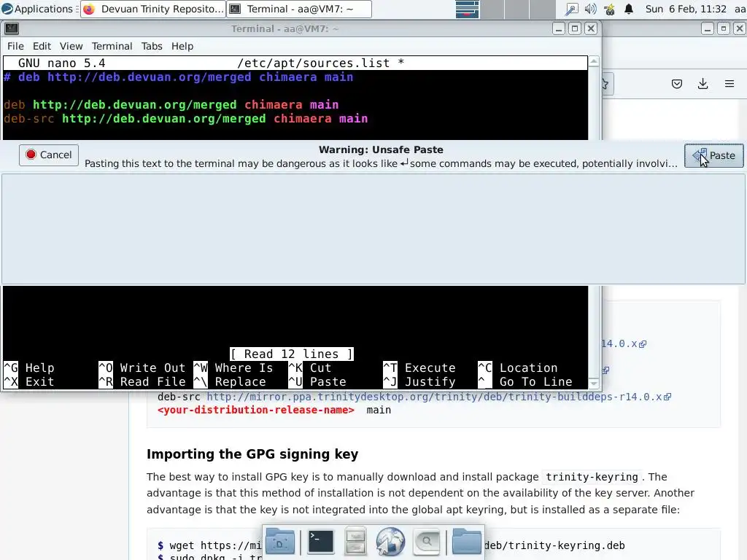The width and height of the screenshot is (747, 560).
Task: Launch terminal emulator from dock
Action: pyautogui.click(x=321, y=542)
